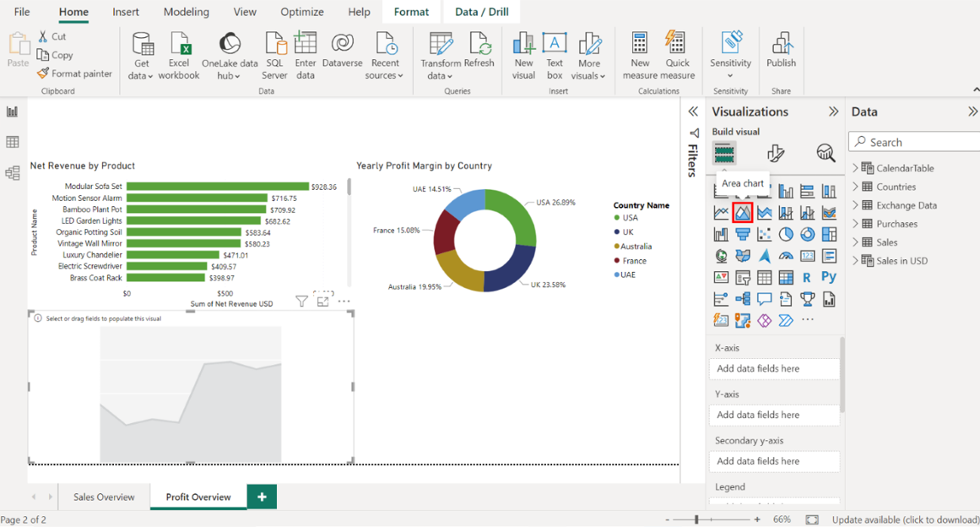Click Update available download link

[905, 519]
